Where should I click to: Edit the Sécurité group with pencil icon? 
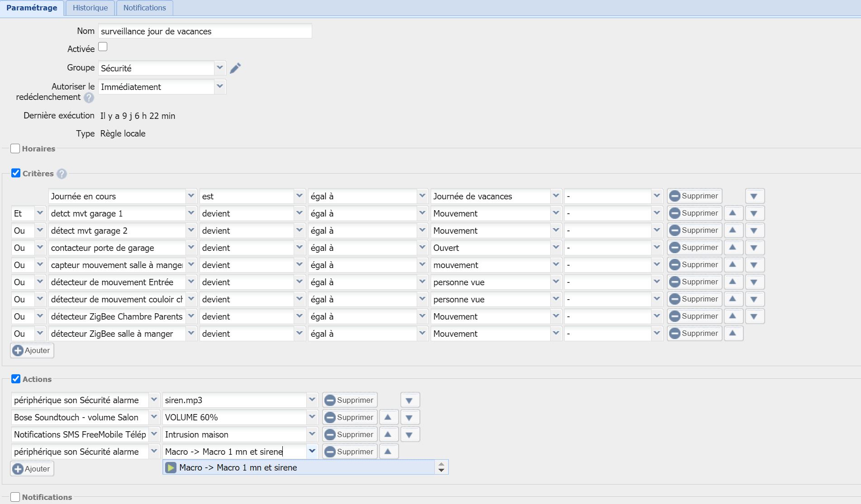pyautogui.click(x=235, y=68)
